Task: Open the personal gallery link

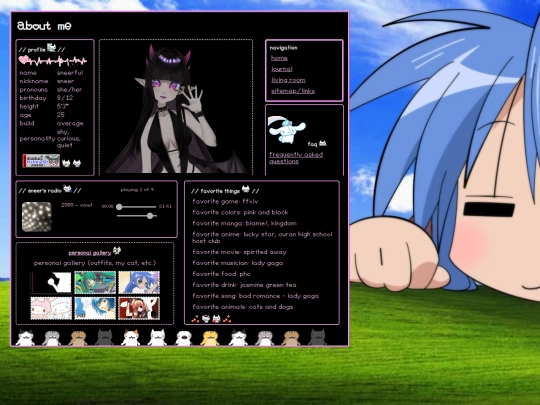Action: (90, 253)
